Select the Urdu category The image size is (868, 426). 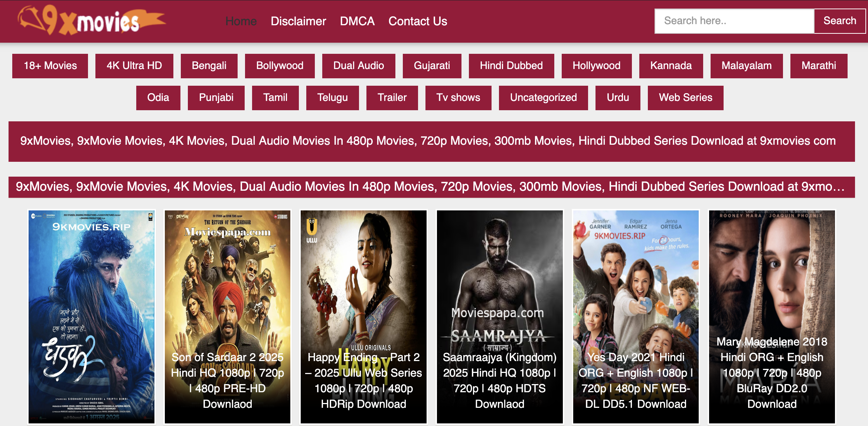[618, 98]
